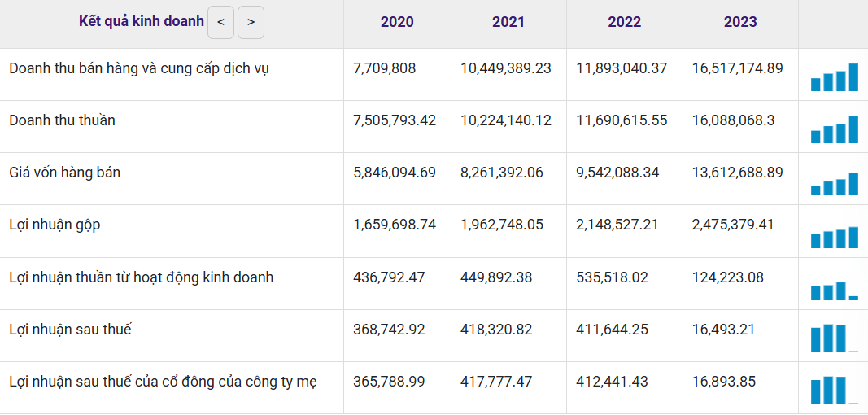The height and width of the screenshot is (415, 868).
Task: Select the 2020 column header
Action: (x=397, y=22)
